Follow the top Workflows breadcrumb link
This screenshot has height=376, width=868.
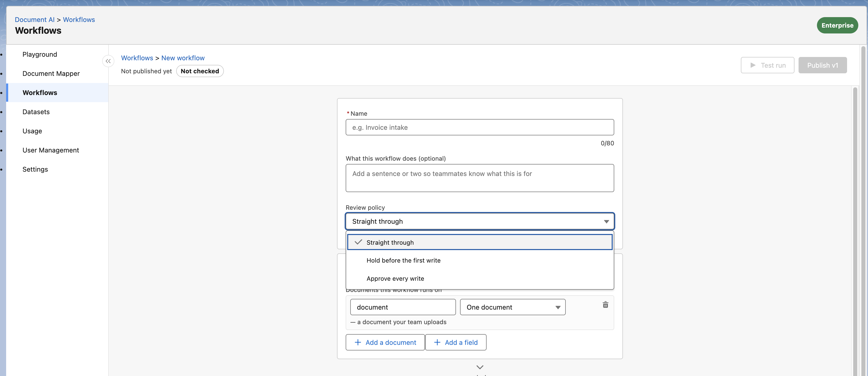coord(79,20)
